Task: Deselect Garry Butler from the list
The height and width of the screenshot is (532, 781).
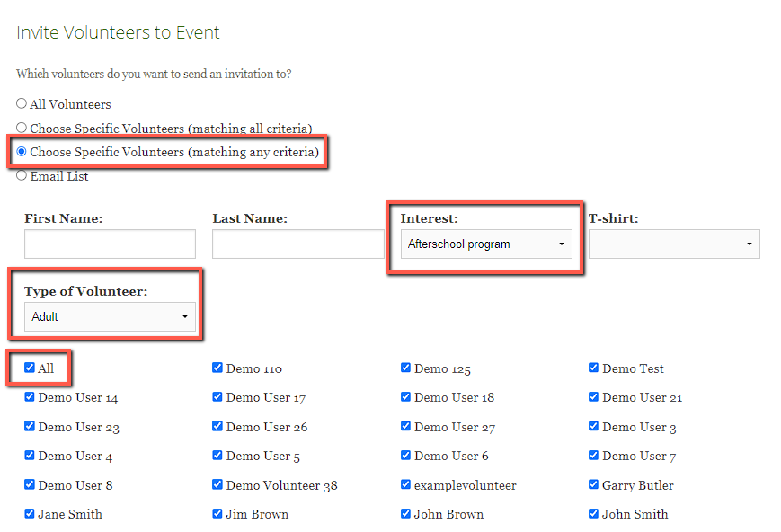Action: tap(594, 484)
